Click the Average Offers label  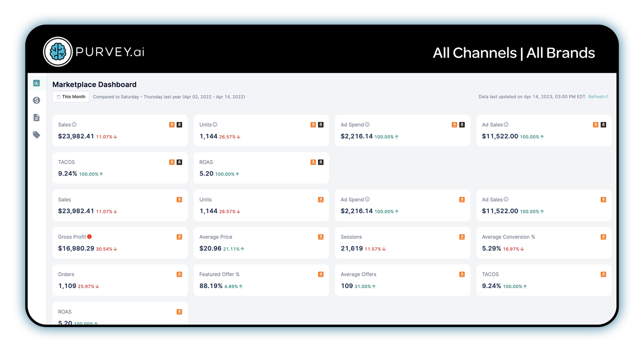pos(358,274)
